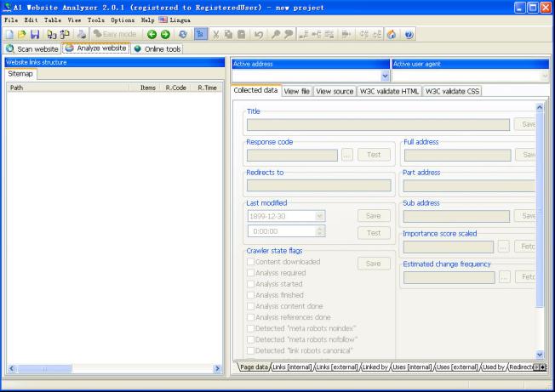Click the blue Help question icon
The width and height of the screenshot is (555, 392).
tap(409, 34)
